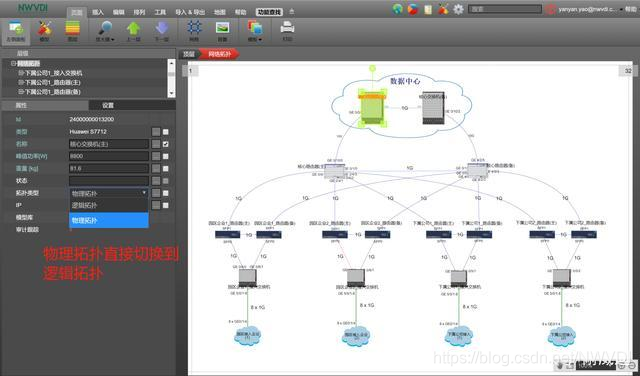Click the 功能查找 button
Image resolution: width=640 pixels, height=376 pixels.
coord(269,12)
